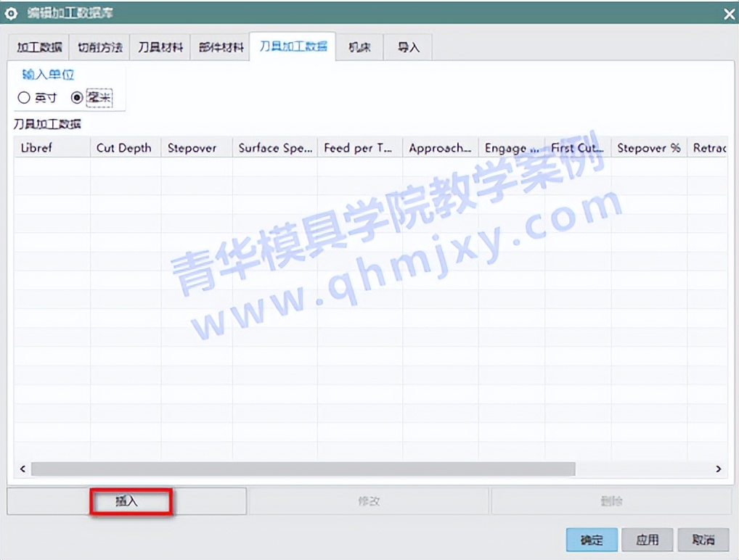Click the 插入 button
This screenshot has height=560, width=739.
[126, 501]
